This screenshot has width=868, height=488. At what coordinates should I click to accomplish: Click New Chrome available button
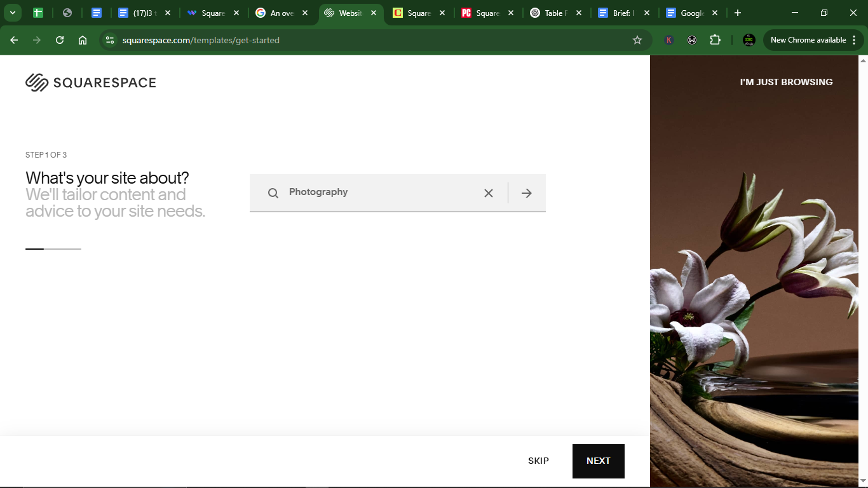click(x=814, y=40)
